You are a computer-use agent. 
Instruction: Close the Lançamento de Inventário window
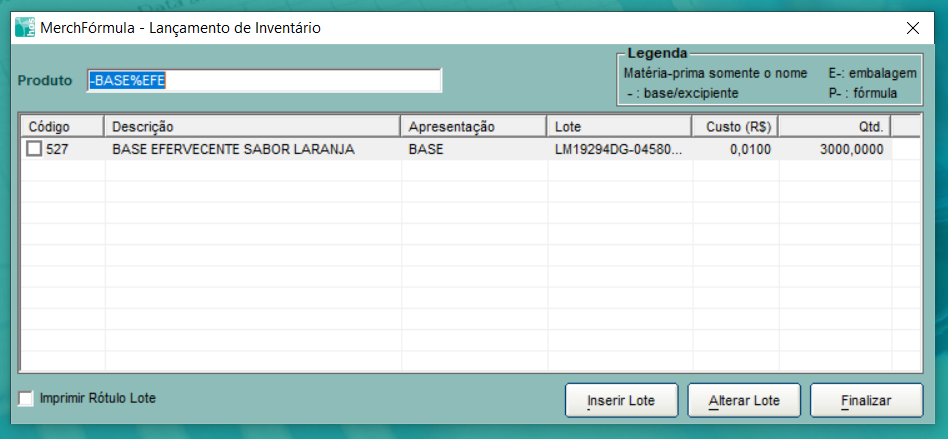coord(912,28)
